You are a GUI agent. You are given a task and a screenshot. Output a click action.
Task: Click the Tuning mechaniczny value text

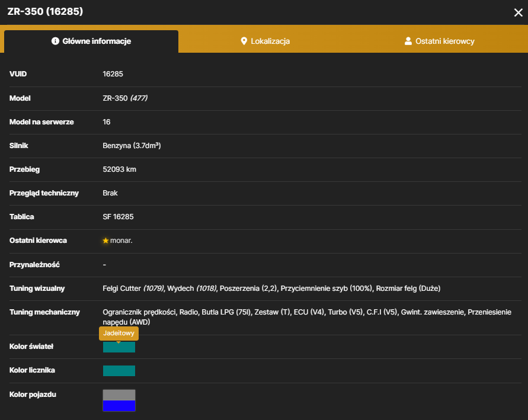[307, 317]
